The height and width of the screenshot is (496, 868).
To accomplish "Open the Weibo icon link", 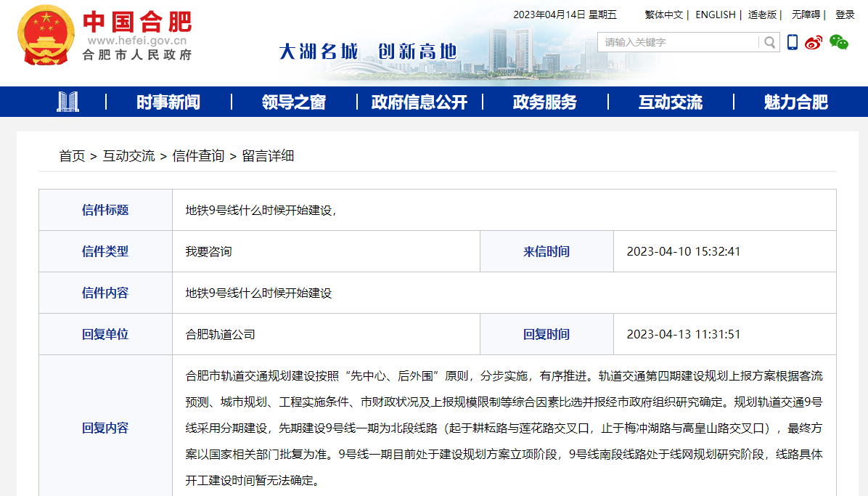I will click(x=814, y=42).
